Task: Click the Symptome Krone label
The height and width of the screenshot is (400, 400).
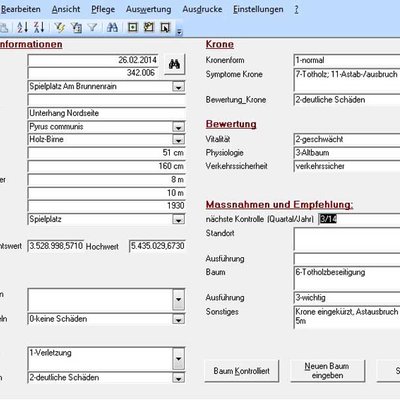Action: (234, 74)
